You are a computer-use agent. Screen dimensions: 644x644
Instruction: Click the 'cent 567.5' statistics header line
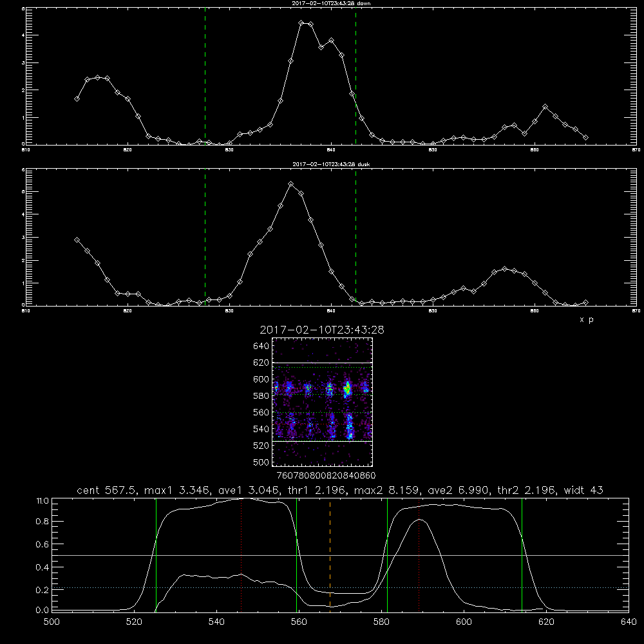coord(339,490)
